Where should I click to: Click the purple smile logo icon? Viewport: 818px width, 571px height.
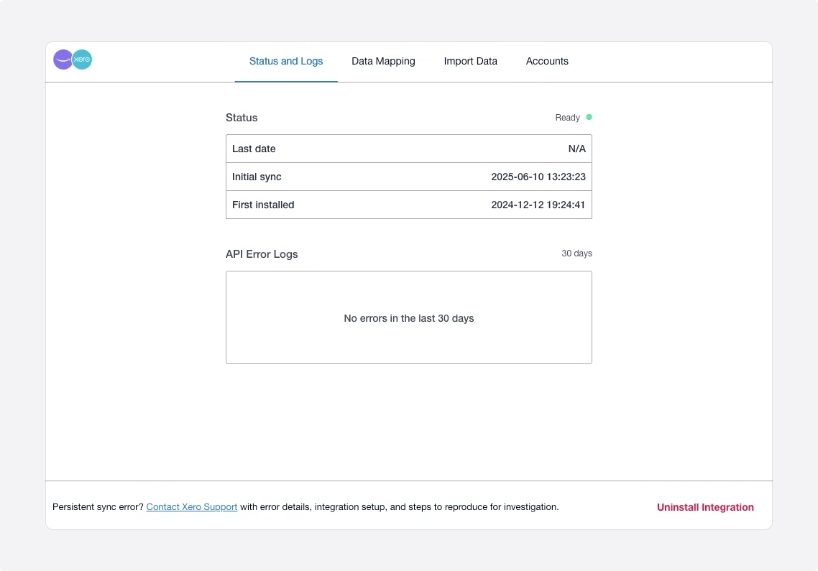63,60
